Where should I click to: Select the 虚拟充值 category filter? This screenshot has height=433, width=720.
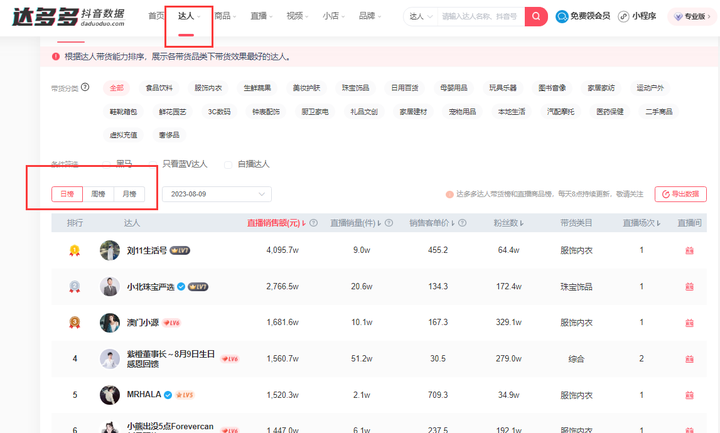click(123, 135)
